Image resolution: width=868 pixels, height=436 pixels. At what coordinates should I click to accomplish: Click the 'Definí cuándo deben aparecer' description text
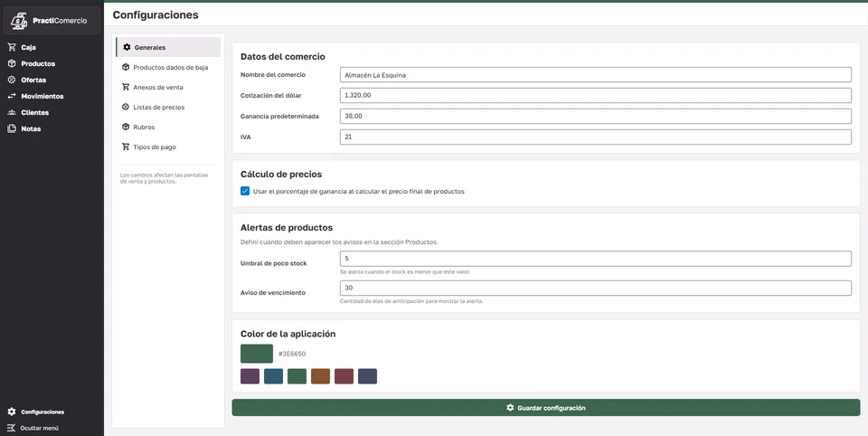click(x=339, y=242)
